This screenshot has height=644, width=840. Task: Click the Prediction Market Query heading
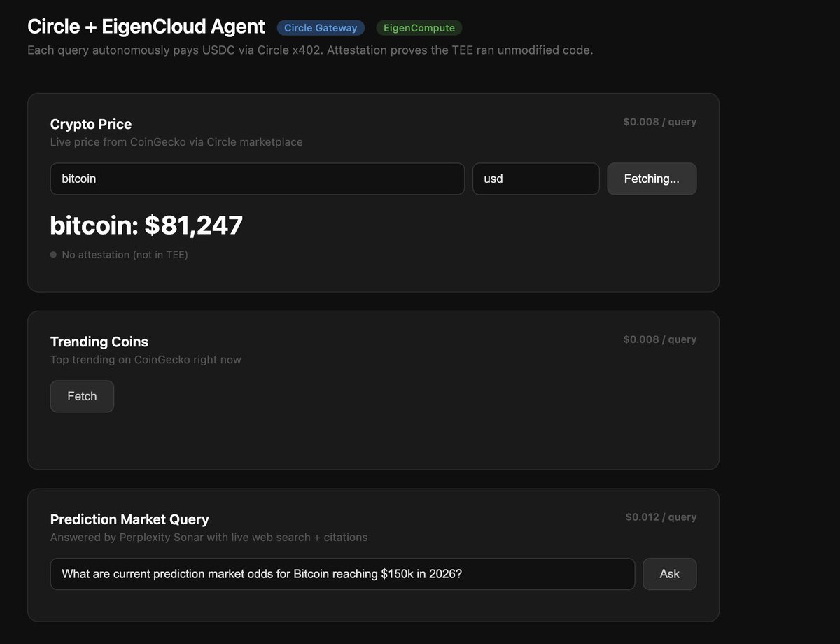(129, 519)
